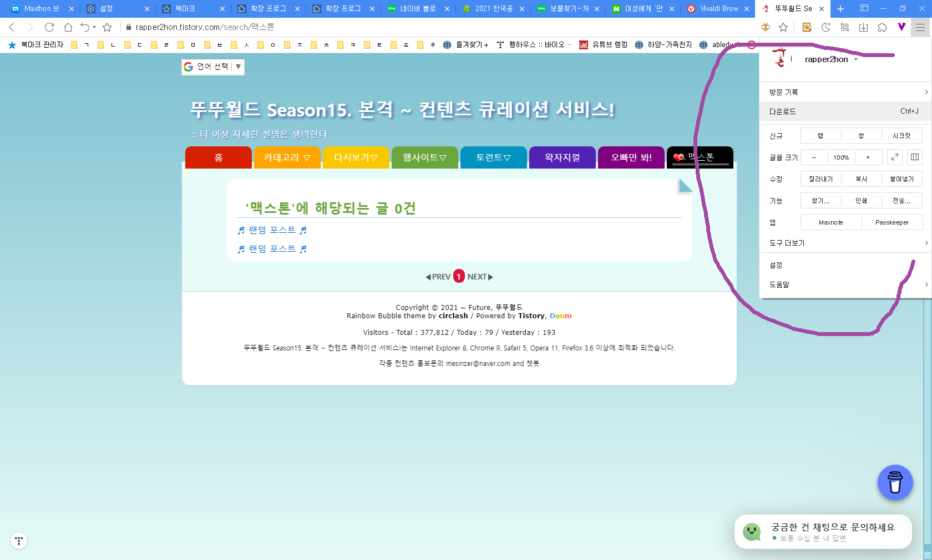The height and width of the screenshot is (560, 932).
Task: Open a new tab with plus button
Action: coord(840,9)
